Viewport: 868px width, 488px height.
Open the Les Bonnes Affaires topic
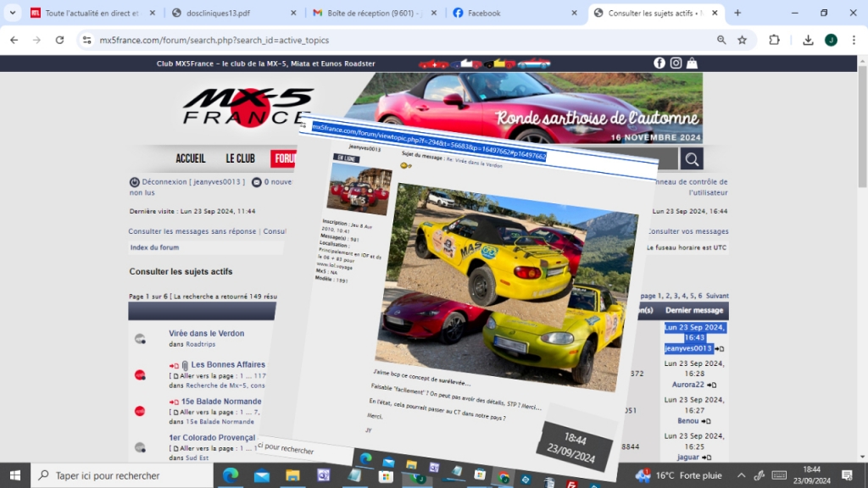point(228,364)
